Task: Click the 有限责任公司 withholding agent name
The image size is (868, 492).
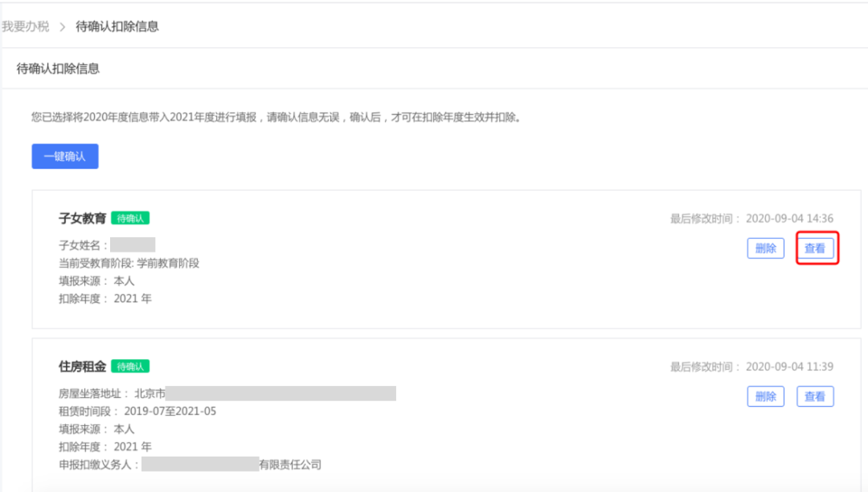Action: pyautogui.click(x=290, y=465)
